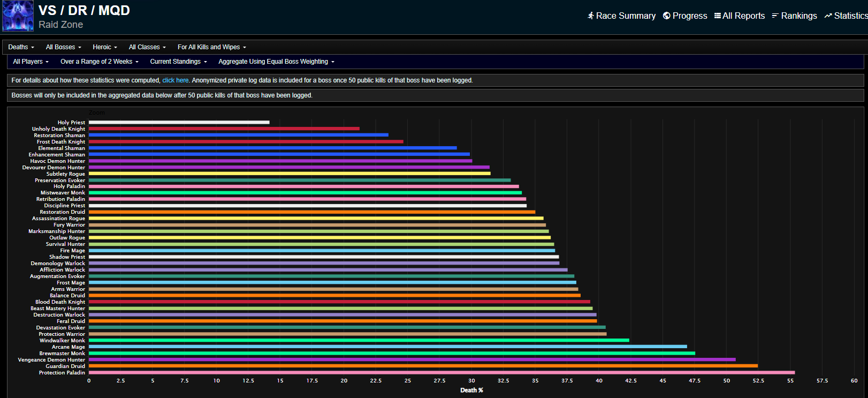Screen dimensions: 868x398
Task: Open the Heroic difficulty dropdown
Action: (x=104, y=47)
